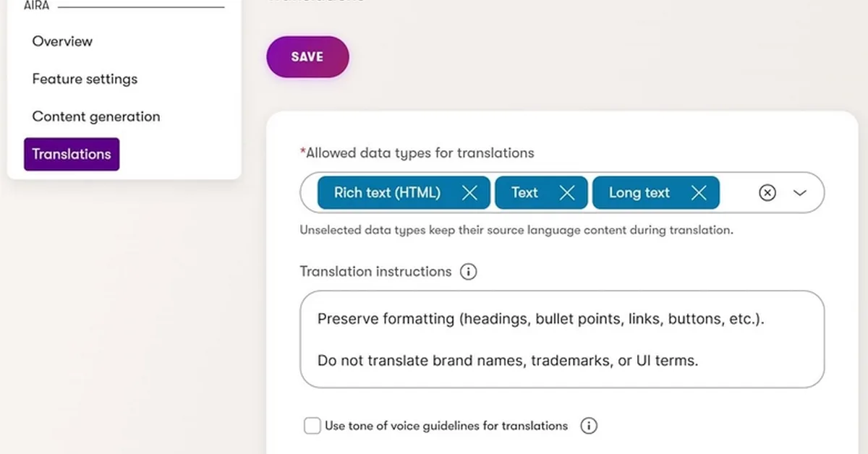Select the Translations sidebar item

point(72,154)
